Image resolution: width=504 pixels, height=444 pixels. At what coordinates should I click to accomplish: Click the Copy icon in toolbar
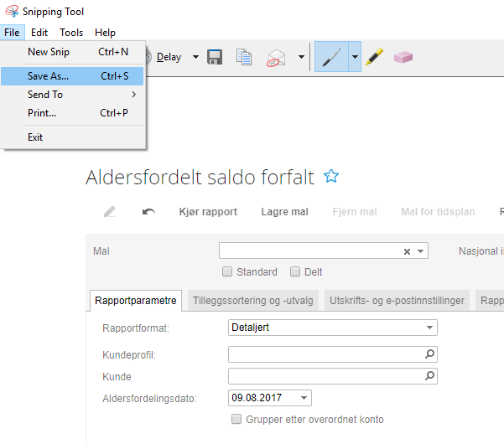pyautogui.click(x=244, y=57)
